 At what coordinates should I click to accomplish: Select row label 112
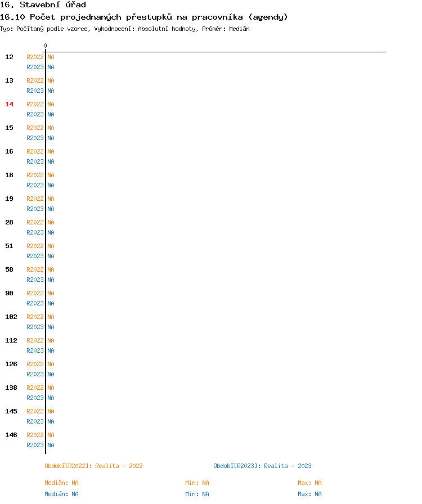11,340
